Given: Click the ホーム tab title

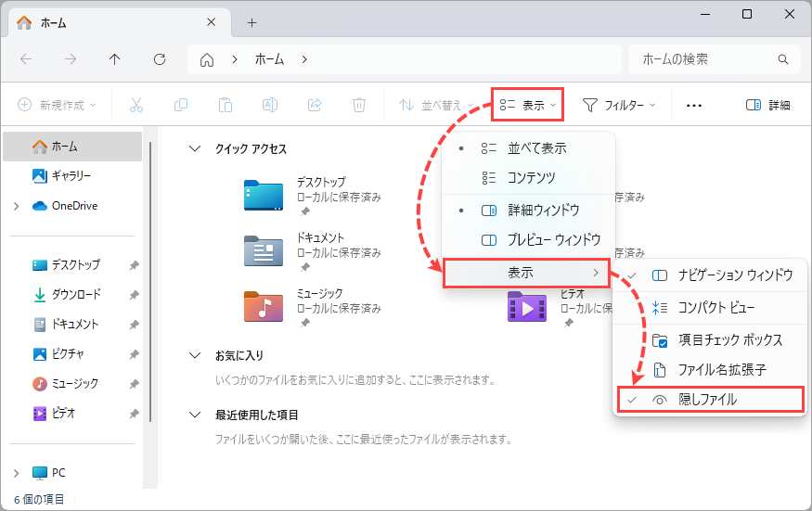Looking at the screenshot, I should [x=54, y=23].
